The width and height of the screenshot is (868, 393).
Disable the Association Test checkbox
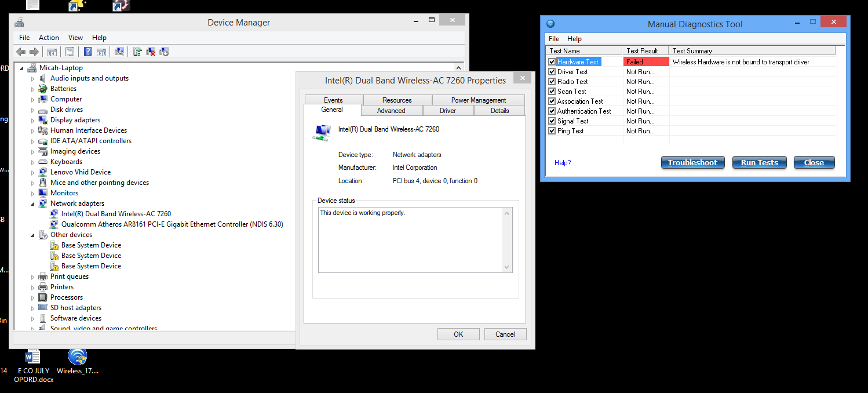552,101
